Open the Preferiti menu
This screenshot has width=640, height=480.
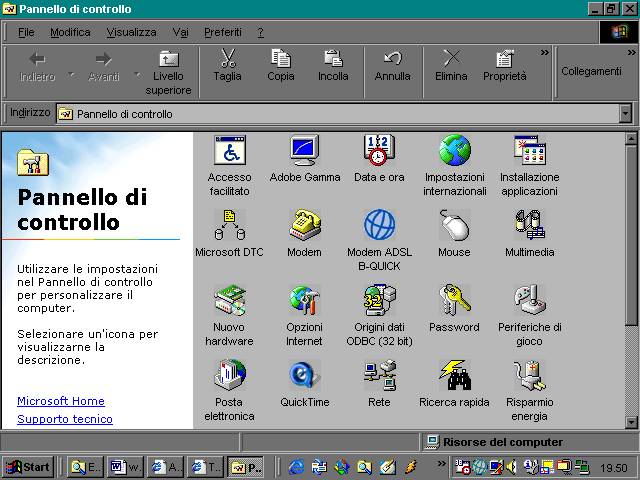click(223, 32)
